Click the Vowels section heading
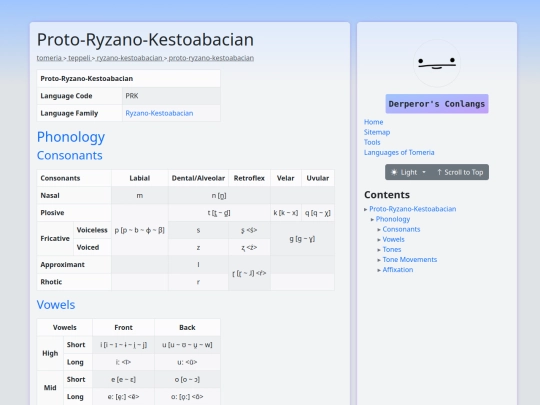Viewport: 540px width, 405px height. tap(56, 305)
